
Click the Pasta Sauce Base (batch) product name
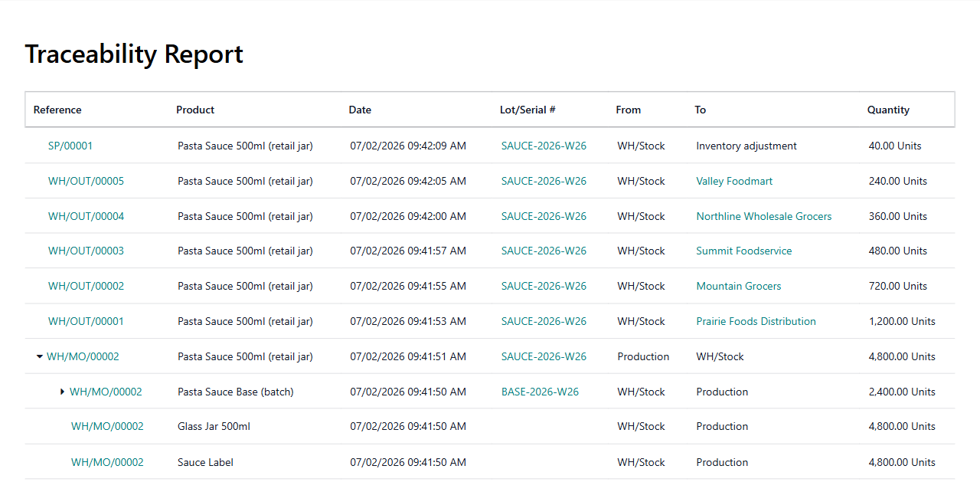point(236,392)
